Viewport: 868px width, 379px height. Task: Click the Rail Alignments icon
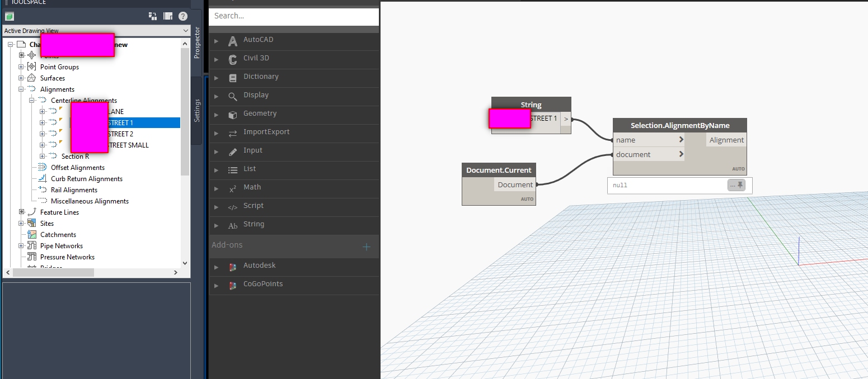pyautogui.click(x=42, y=190)
